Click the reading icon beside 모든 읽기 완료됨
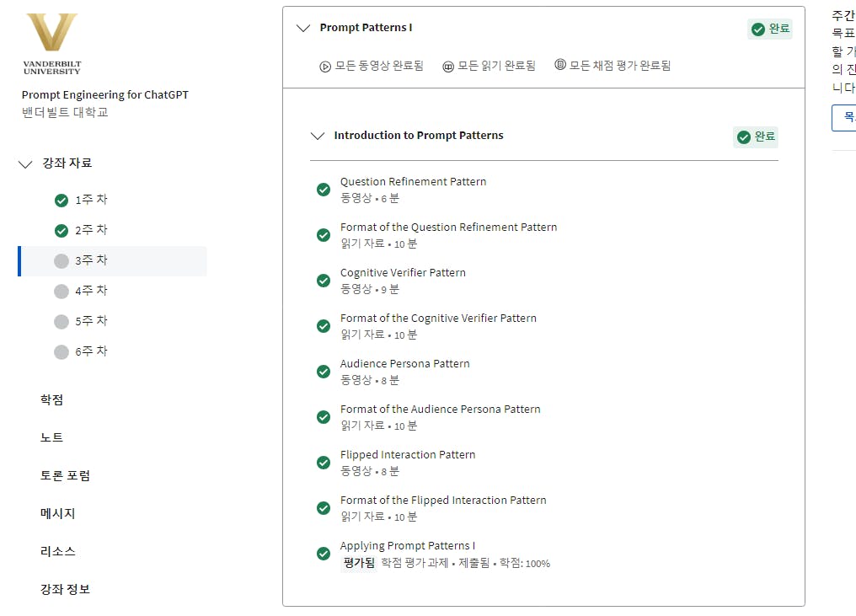The height and width of the screenshot is (616, 856). click(448, 67)
